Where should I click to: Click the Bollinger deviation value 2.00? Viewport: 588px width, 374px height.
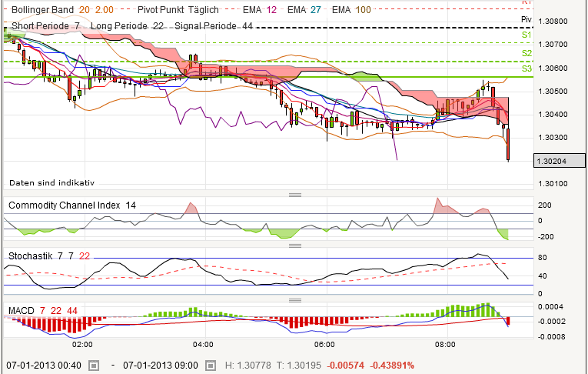coord(105,10)
